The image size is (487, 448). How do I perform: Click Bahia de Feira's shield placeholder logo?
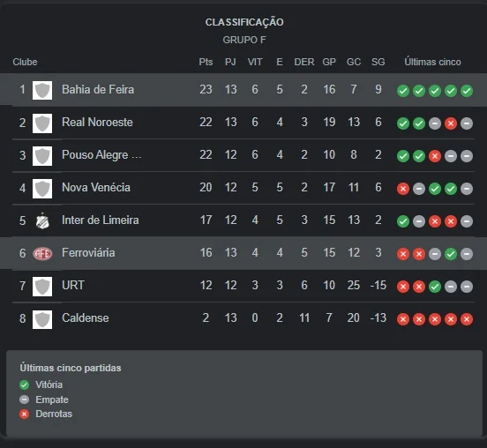click(x=42, y=90)
